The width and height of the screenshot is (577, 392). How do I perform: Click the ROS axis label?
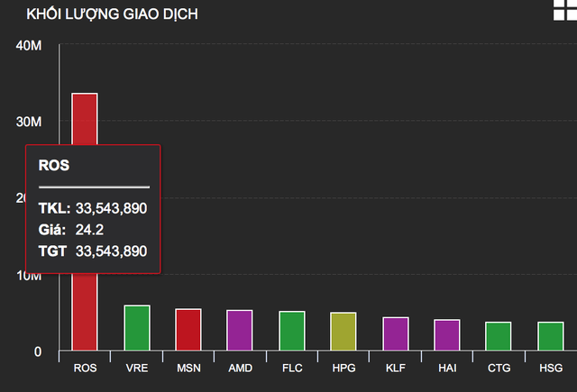tap(85, 369)
